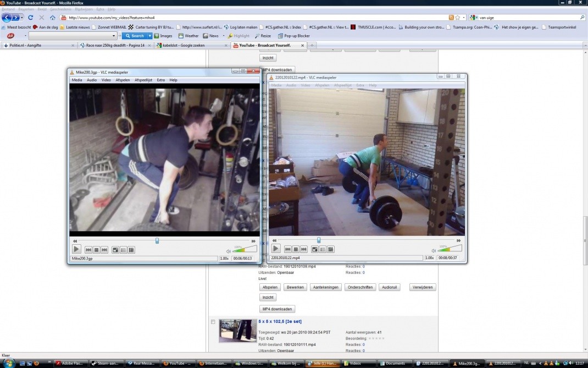The image size is (588, 368).
Task: Stop playback in the Mike200.3gp player
Action: point(96,250)
